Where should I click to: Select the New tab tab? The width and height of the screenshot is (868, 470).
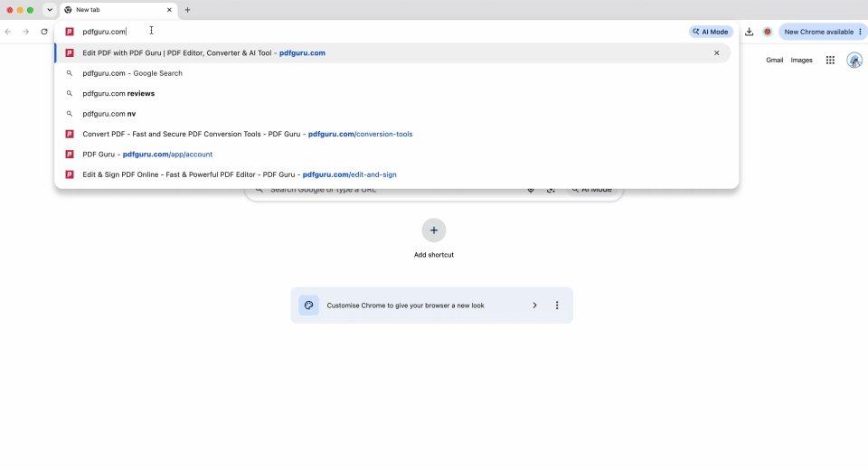coord(118,10)
